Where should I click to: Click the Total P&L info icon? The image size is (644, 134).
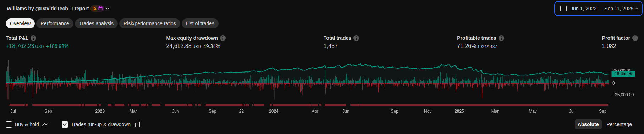pyautogui.click(x=33, y=38)
